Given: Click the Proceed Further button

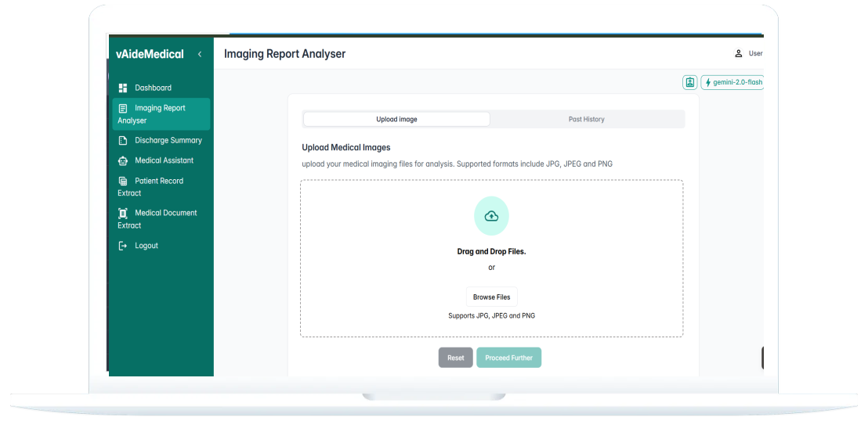Looking at the screenshot, I should (x=508, y=358).
